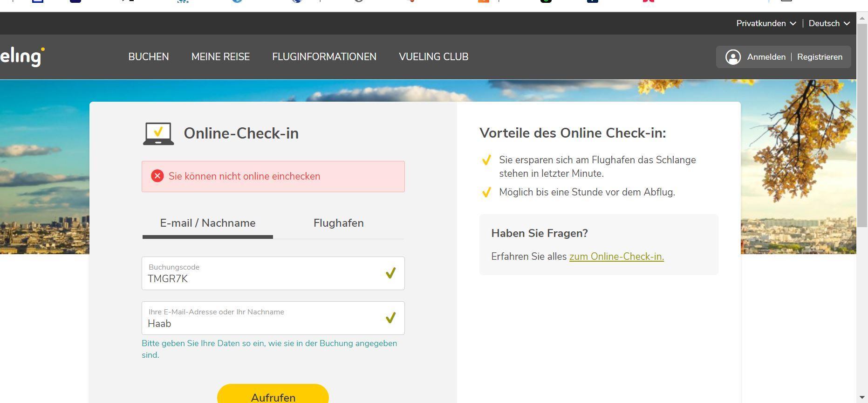Click the page scrollbar down arrow
This screenshot has width=868, height=403.
click(x=862, y=398)
